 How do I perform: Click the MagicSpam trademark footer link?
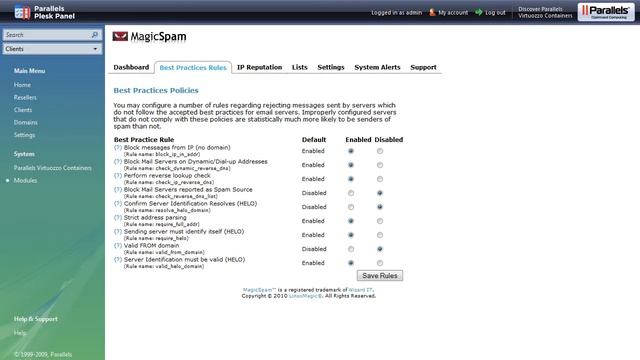click(x=259, y=290)
